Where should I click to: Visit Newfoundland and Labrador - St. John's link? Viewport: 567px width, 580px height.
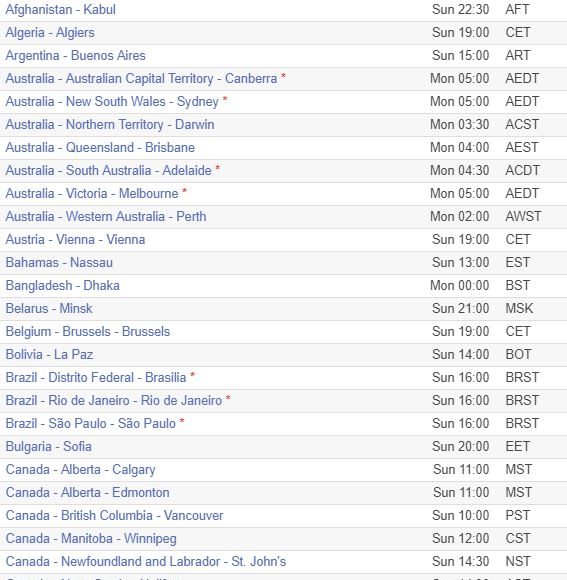[146, 561]
